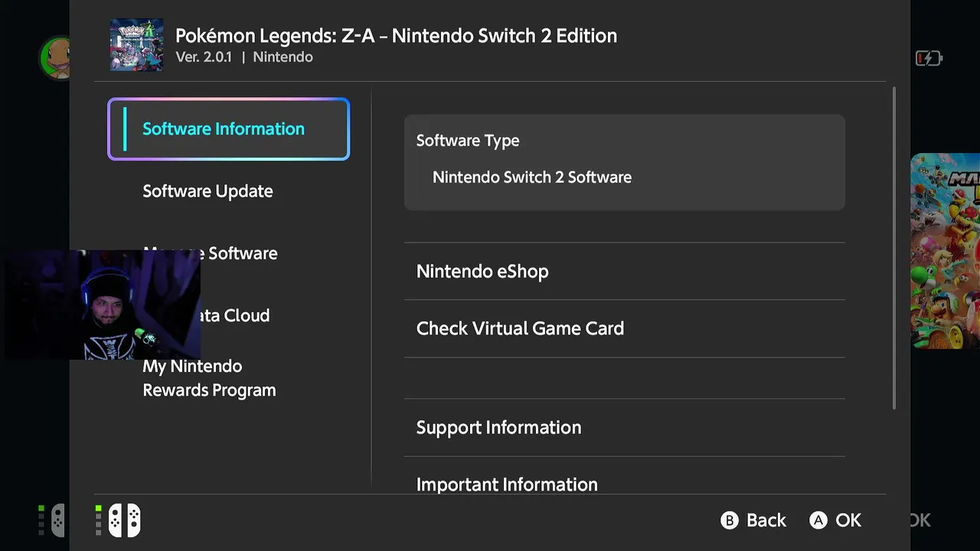Click the battery charging status icon
The image size is (980, 551).
(929, 58)
